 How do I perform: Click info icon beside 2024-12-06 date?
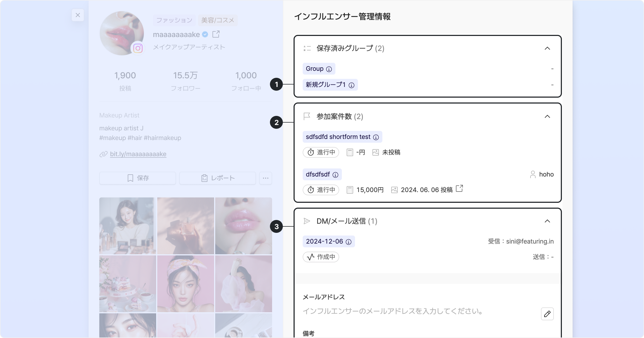coord(349,242)
